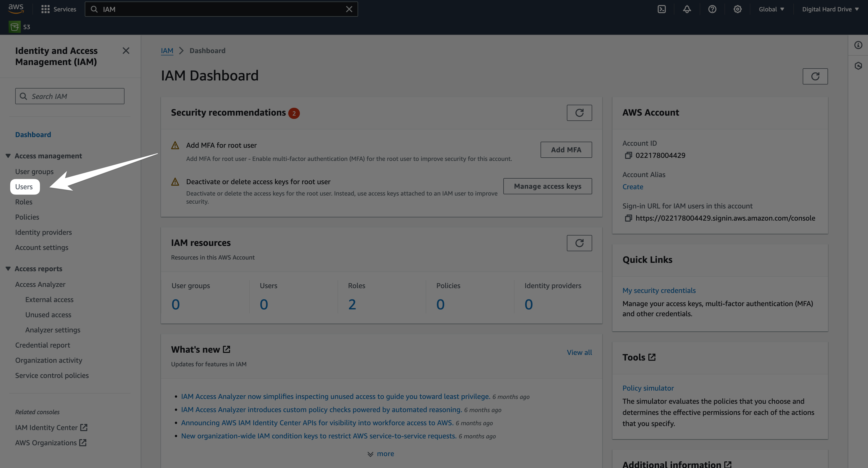Collapse the Access reports section

click(x=8, y=269)
